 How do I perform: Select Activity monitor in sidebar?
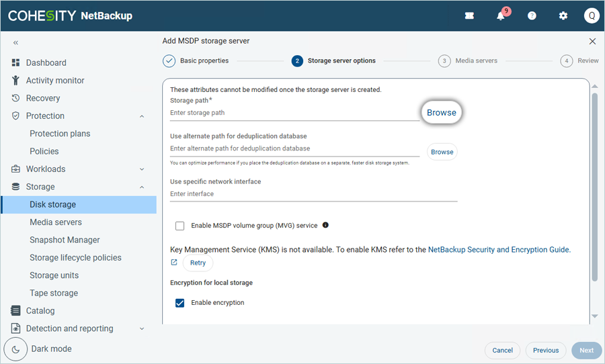[x=55, y=81]
